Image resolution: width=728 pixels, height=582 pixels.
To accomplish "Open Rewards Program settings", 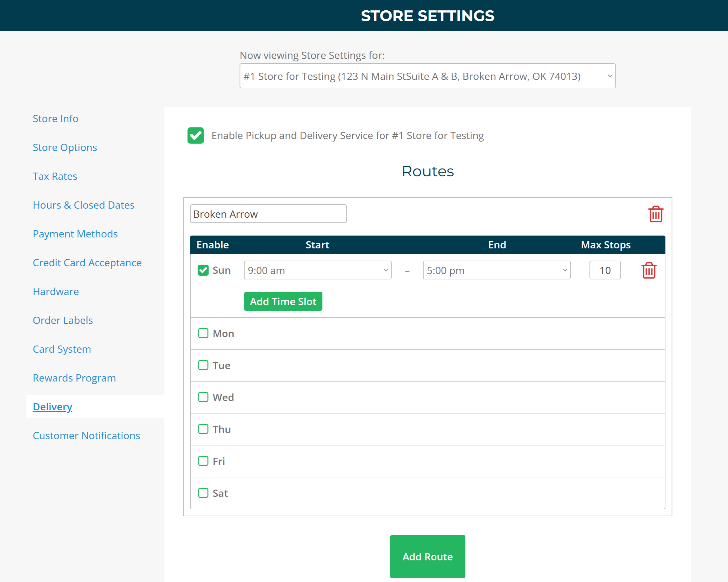I will [74, 378].
